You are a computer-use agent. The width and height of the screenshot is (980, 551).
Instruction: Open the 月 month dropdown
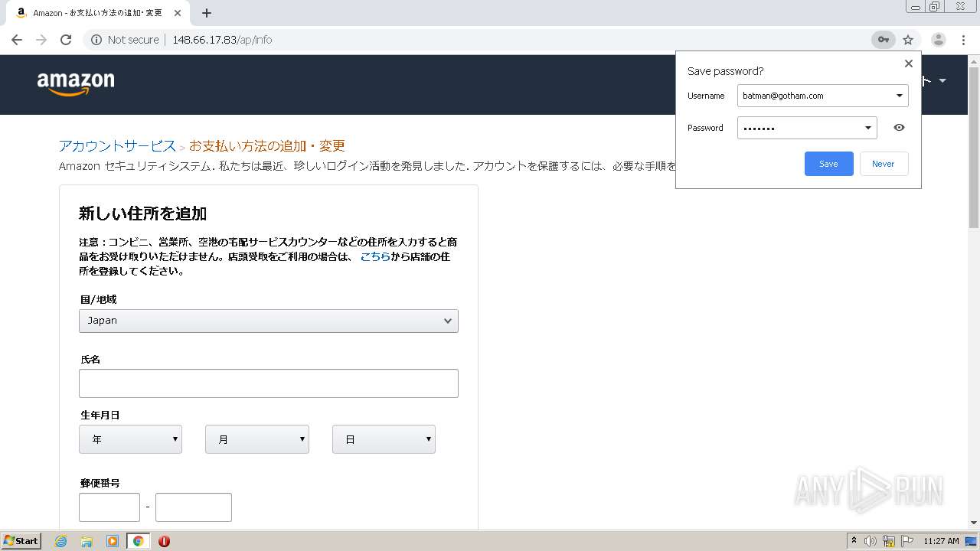257,439
